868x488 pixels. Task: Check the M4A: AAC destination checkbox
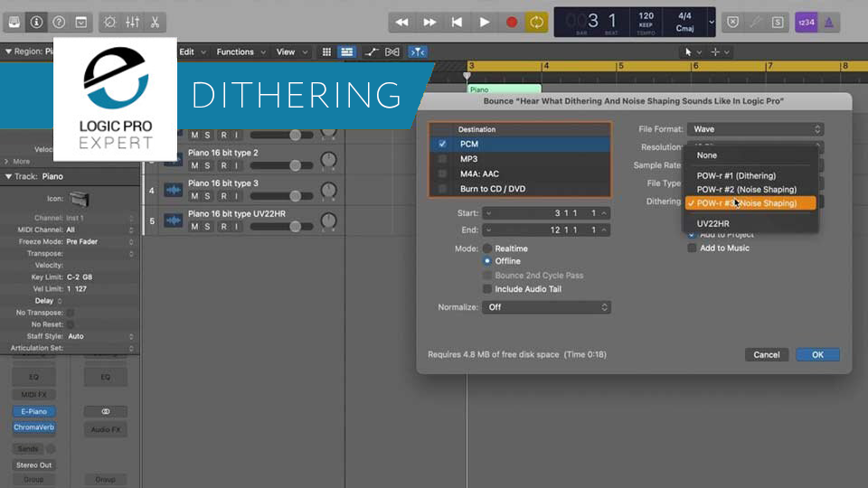[442, 174]
